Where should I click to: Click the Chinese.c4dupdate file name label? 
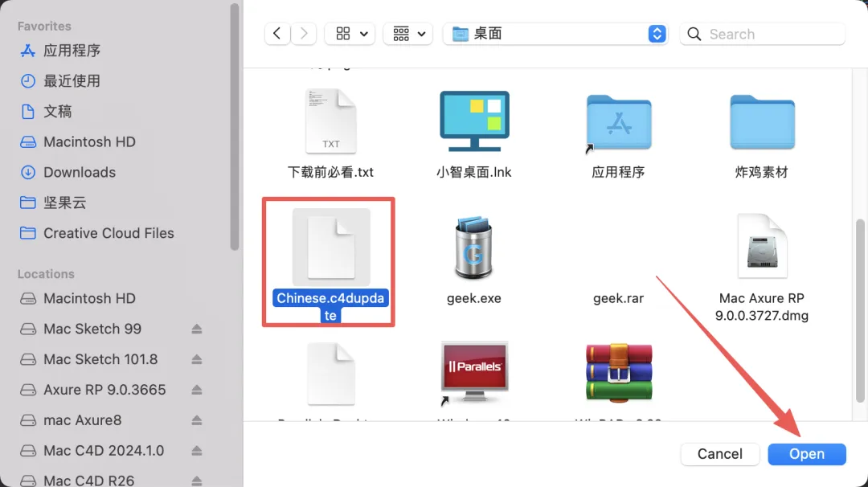coord(330,307)
